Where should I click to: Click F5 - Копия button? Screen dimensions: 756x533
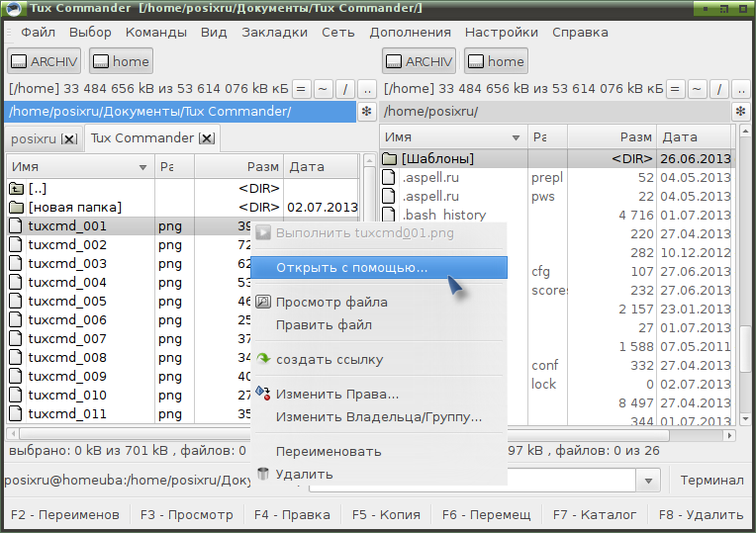click(386, 514)
